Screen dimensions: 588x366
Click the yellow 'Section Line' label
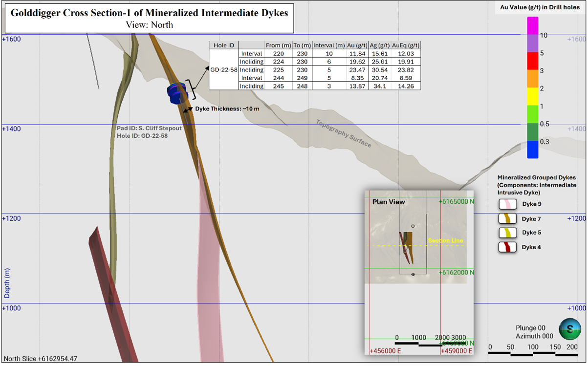tap(445, 240)
